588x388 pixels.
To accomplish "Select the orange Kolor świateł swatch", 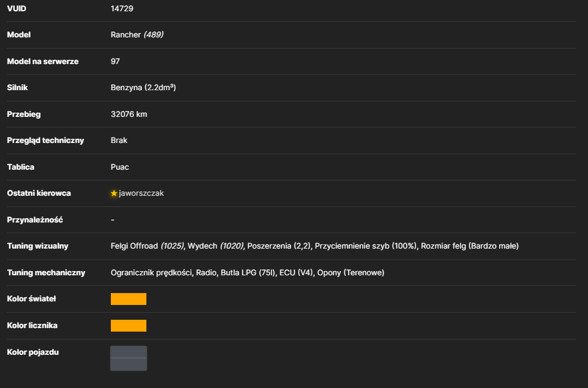I will [129, 299].
